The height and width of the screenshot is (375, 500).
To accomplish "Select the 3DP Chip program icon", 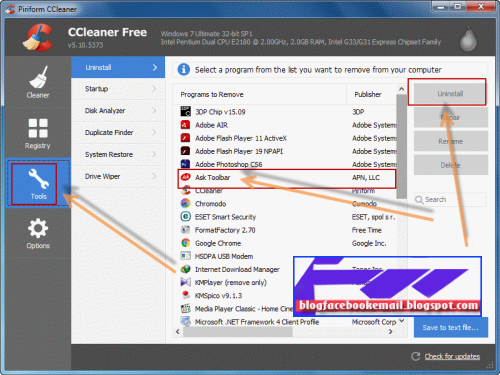I will [185, 111].
